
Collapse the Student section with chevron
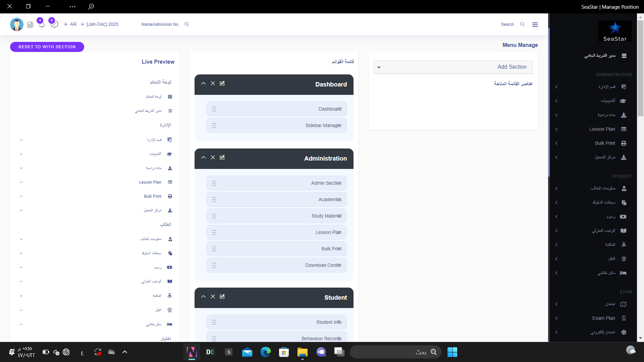coord(203,297)
